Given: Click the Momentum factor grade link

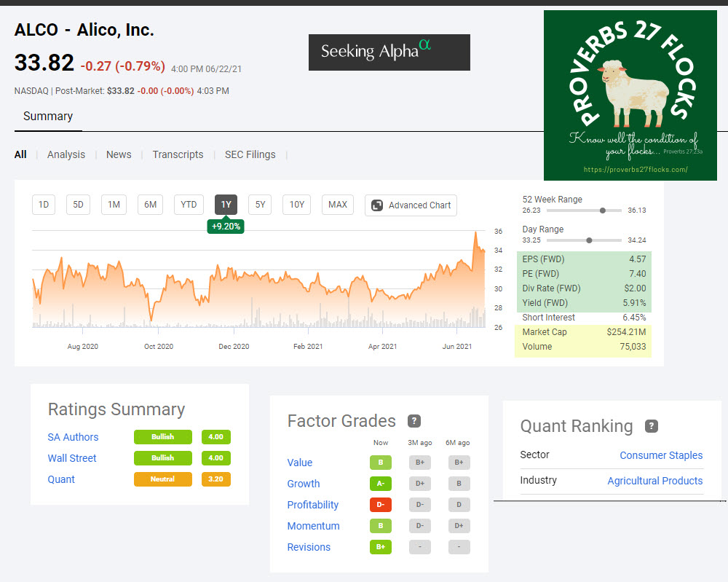Looking at the screenshot, I should [x=313, y=526].
